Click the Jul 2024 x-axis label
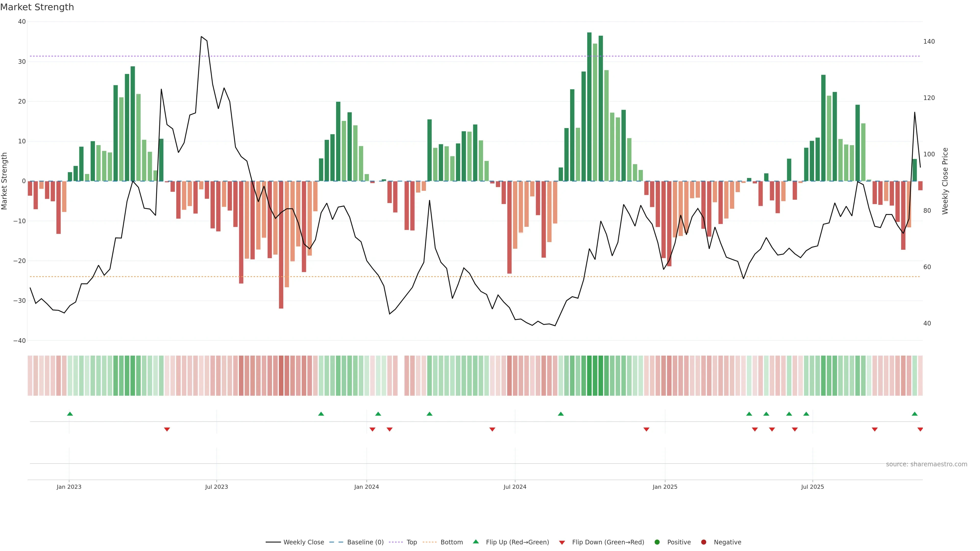 click(515, 487)
